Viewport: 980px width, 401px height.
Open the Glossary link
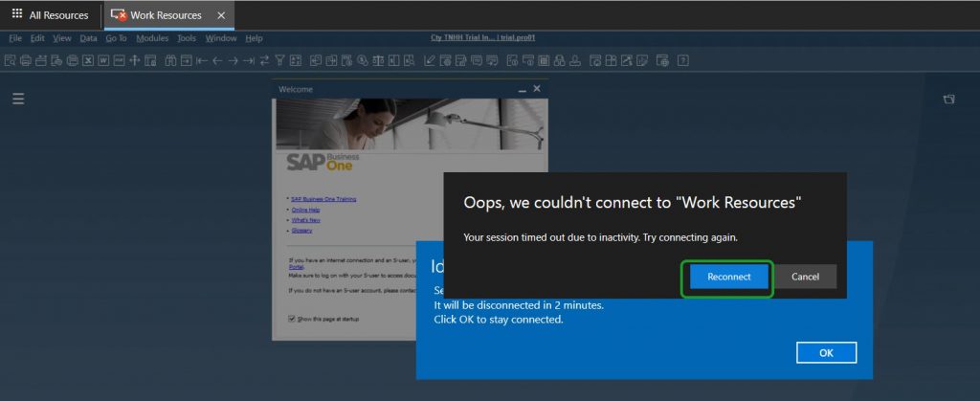pos(301,231)
